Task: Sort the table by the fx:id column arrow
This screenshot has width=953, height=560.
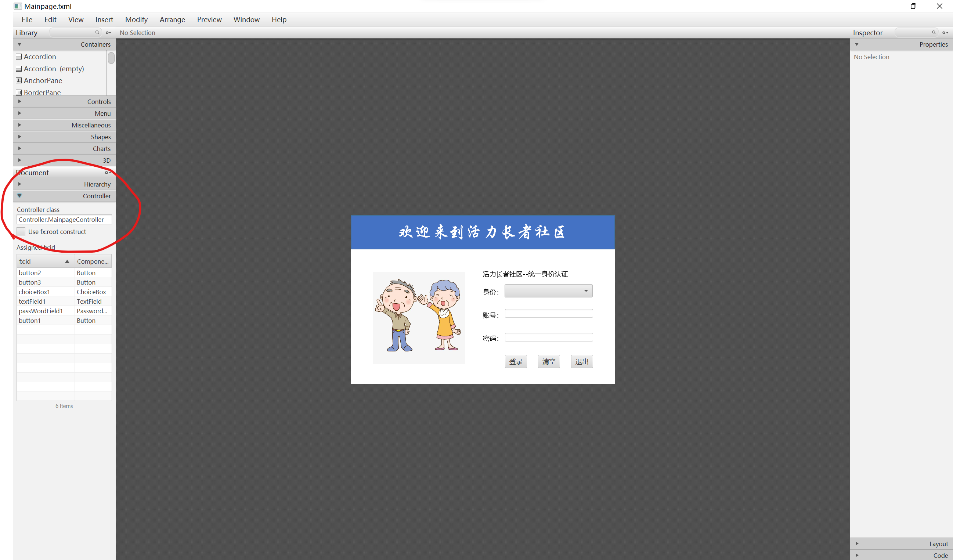Action: coord(67,261)
